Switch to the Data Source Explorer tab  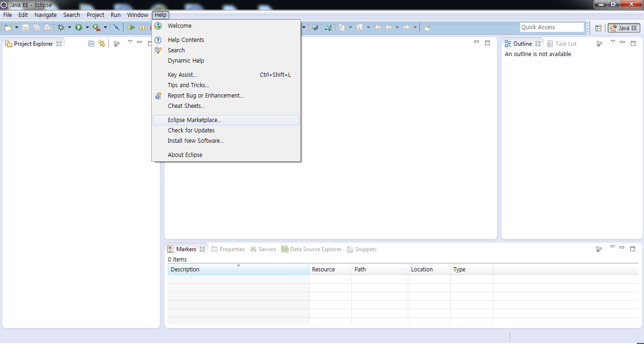coord(311,249)
